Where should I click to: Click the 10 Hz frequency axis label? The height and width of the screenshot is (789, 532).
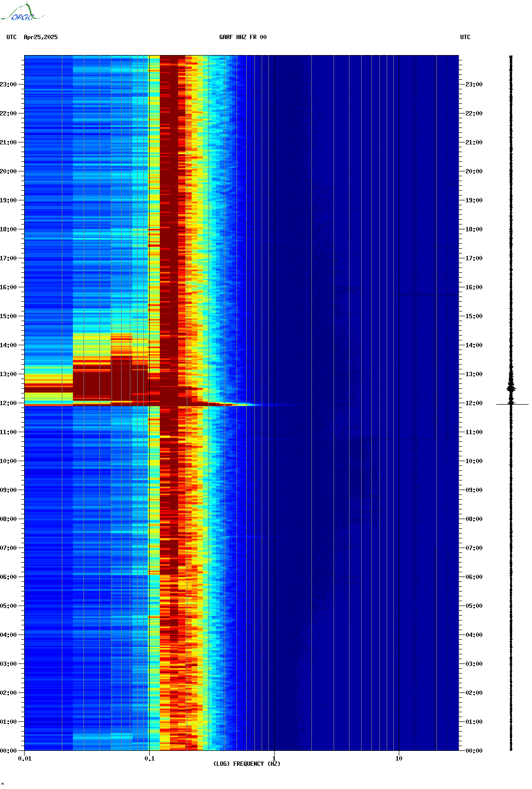[399, 758]
